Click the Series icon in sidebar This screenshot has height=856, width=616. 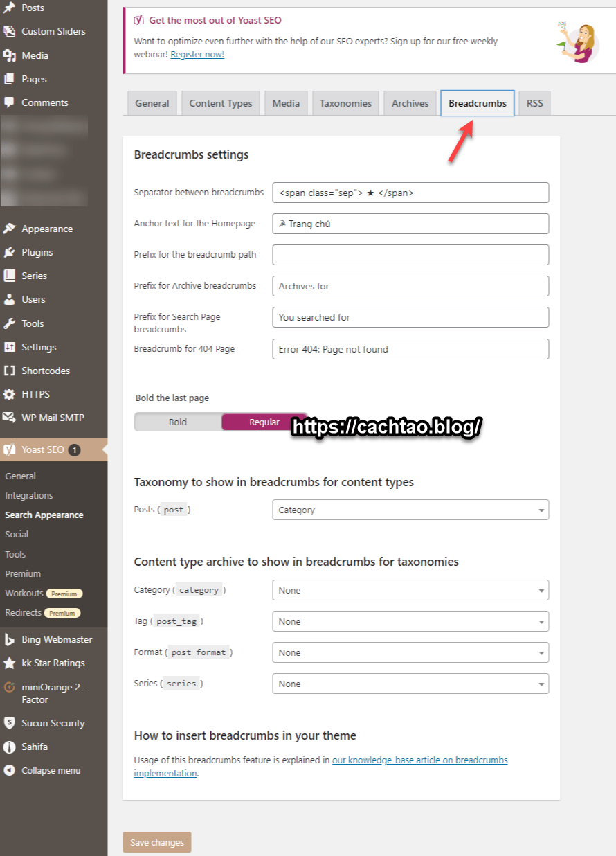coord(9,276)
